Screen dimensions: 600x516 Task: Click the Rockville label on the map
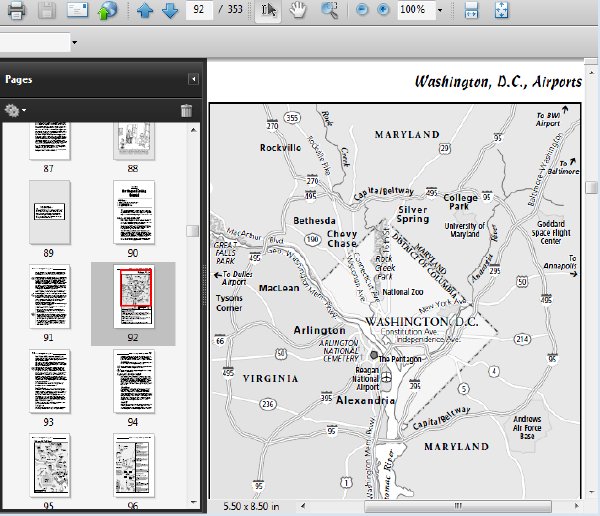(280, 148)
